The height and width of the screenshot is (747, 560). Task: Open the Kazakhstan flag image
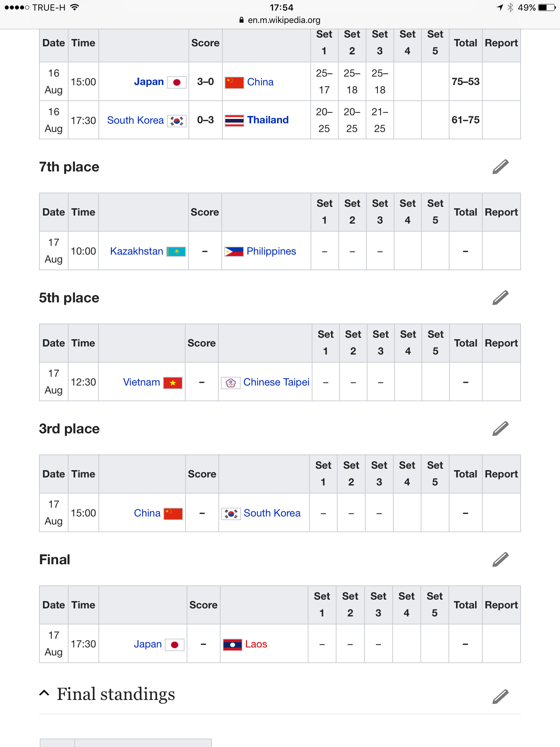176,252
